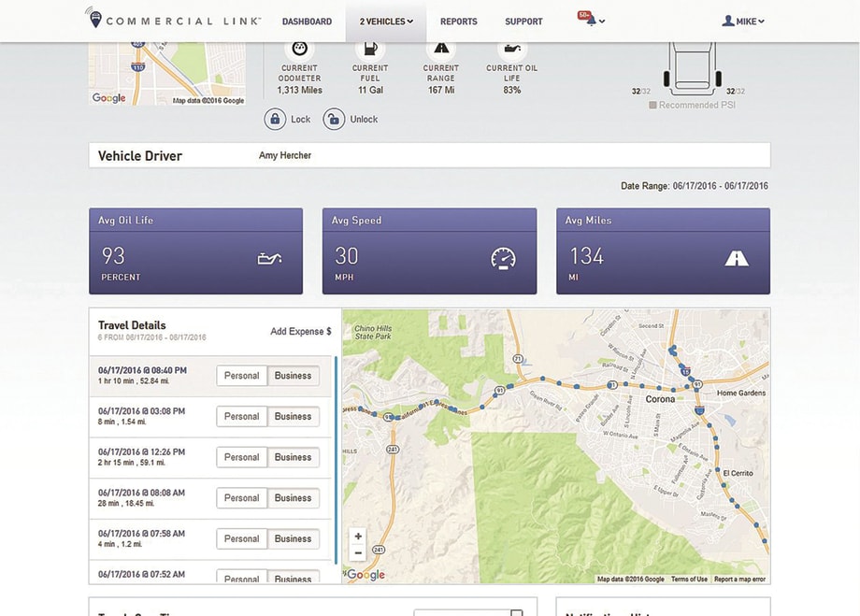Select the 06/17/2016 @ 08:40 PM trip row
860x616 pixels.
[210, 376]
